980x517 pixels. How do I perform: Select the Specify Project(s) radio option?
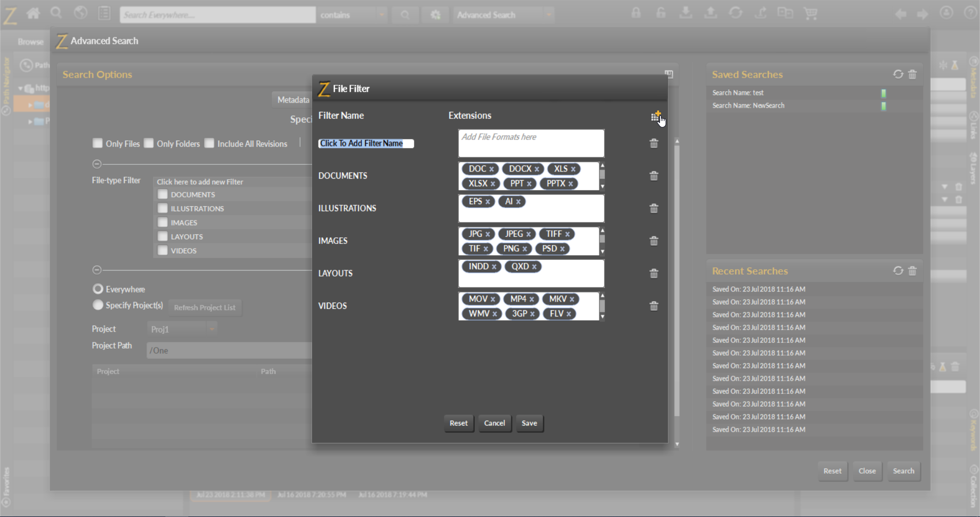coord(98,305)
